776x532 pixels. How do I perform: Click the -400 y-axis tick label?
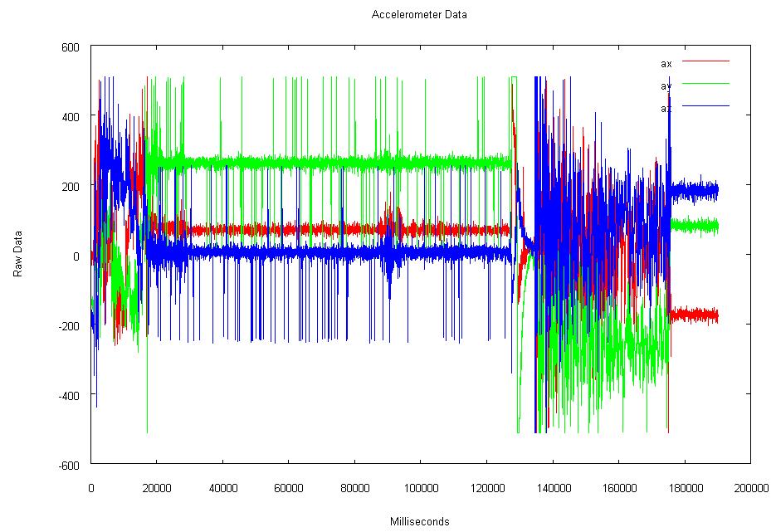69,395
